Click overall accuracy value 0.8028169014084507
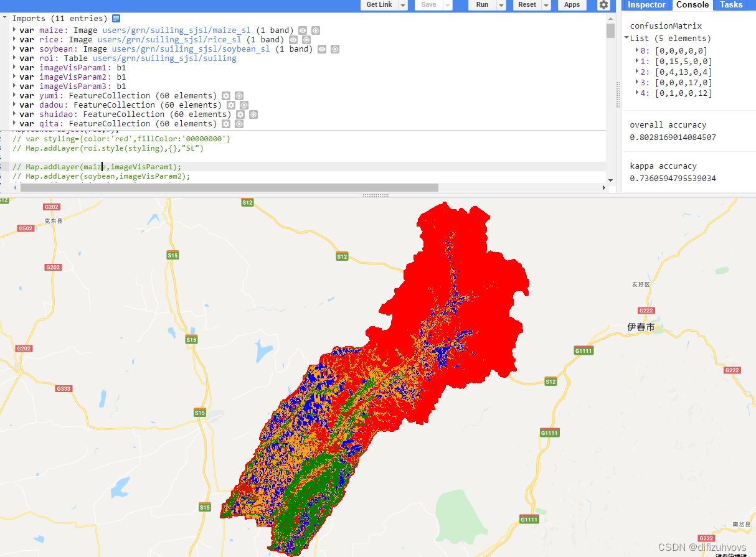The height and width of the screenshot is (557, 756). (673, 137)
